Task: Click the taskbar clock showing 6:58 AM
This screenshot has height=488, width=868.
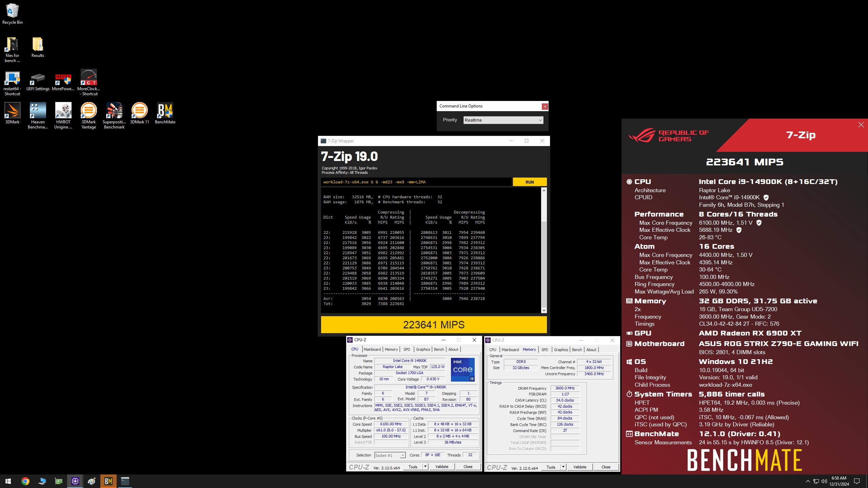Action: tap(839, 481)
